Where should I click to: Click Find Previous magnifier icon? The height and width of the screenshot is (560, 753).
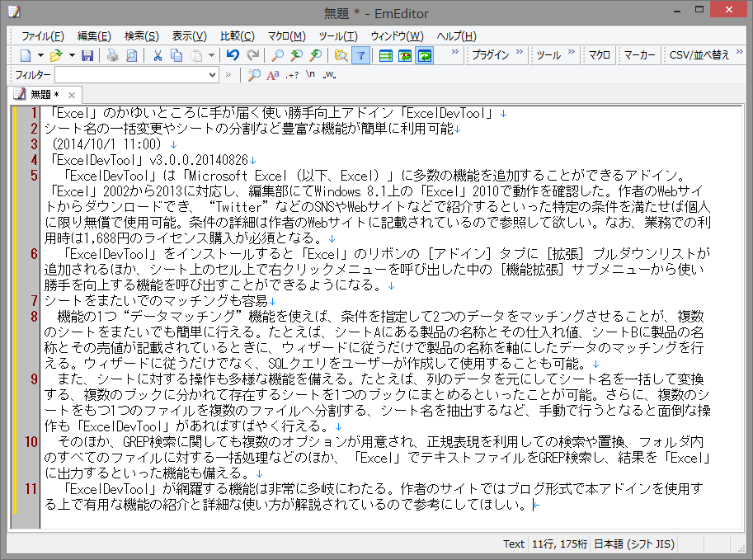(x=296, y=56)
